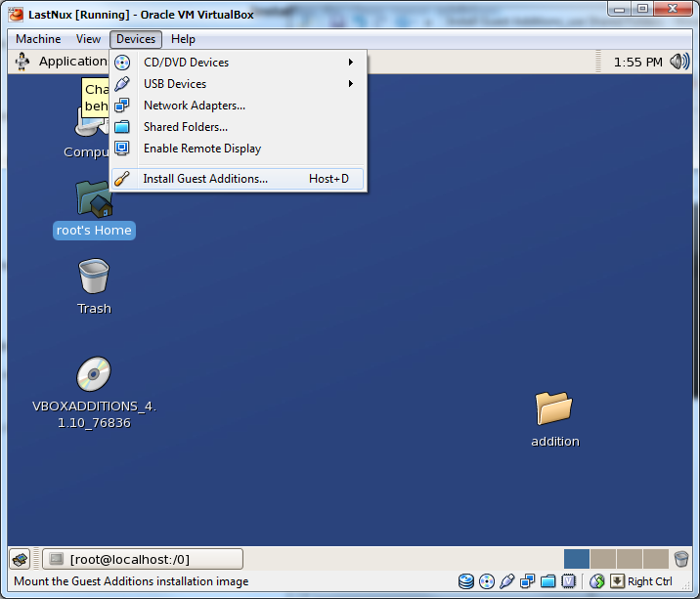700x599 pixels.
Task: Expand the USB Devices submenu arrow
Action: pyautogui.click(x=351, y=84)
